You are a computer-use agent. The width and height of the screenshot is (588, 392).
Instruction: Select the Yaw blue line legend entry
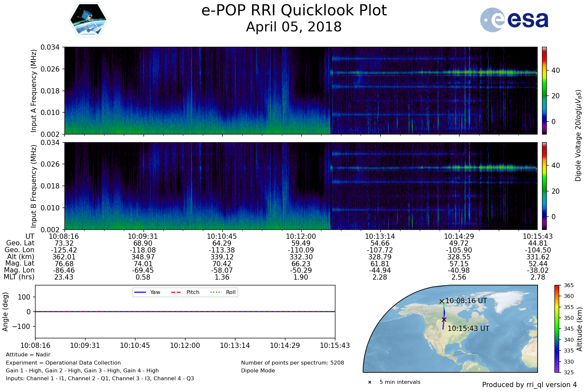[x=146, y=292]
